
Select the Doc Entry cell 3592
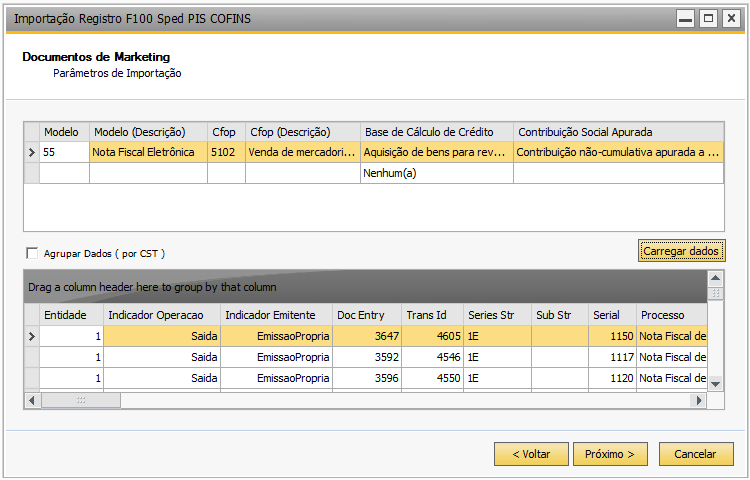tap(367, 357)
